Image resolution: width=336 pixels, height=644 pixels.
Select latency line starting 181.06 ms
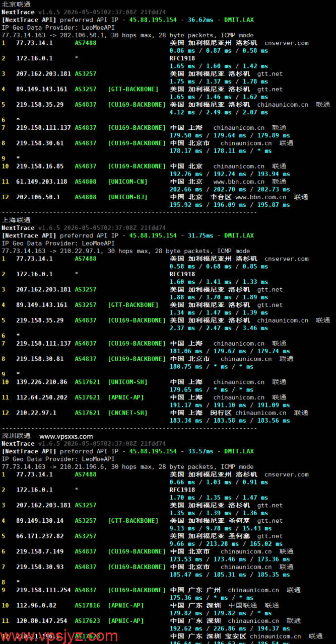click(x=230, y=351)
